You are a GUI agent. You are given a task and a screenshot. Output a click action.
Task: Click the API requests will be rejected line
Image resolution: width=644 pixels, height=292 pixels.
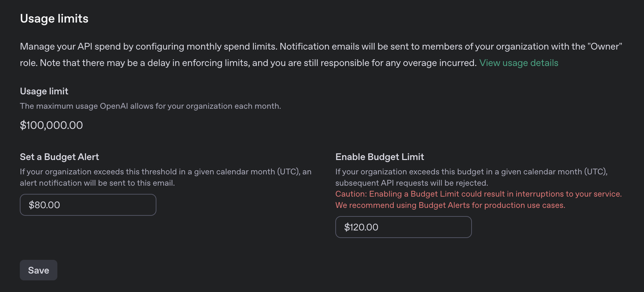(x=411, y=183)
